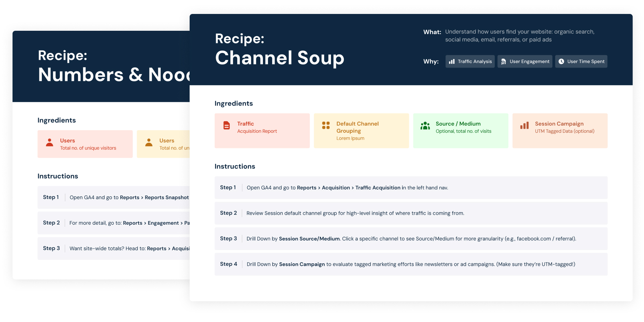The height and width of the screenshot is (322, 644).
Task: Click 'Optional, total no. of visits' text
Action: pos(463,131)
